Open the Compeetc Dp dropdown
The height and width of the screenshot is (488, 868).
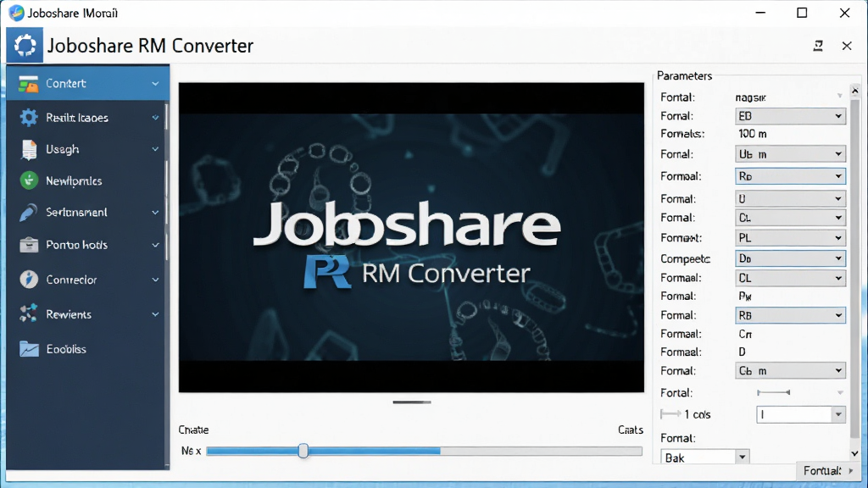pyautogui.click(x=790, y=258)
